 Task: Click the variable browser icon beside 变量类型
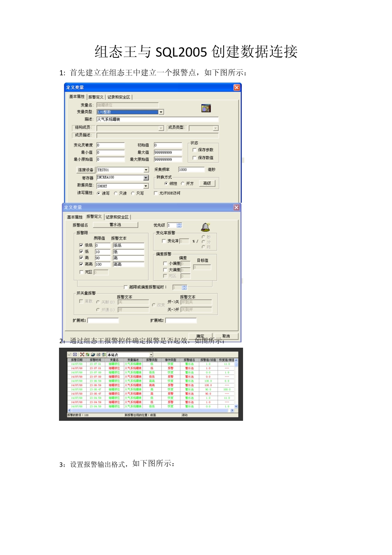coord(206,108)
